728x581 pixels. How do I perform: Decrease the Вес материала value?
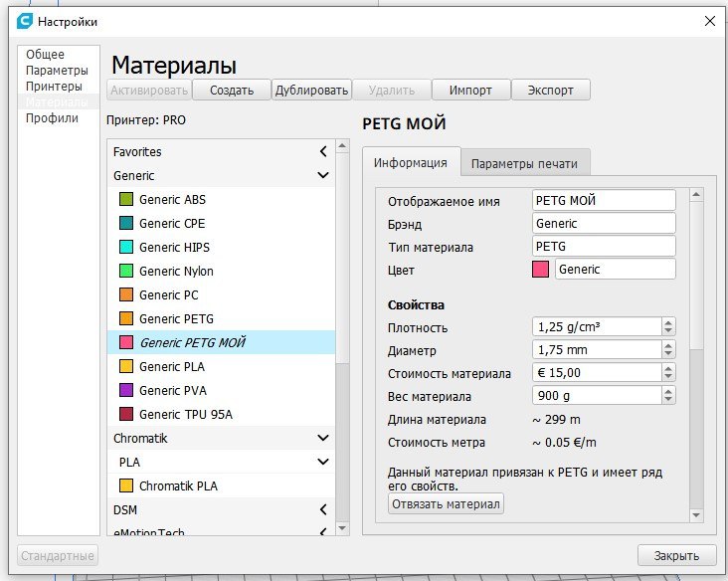668,400
